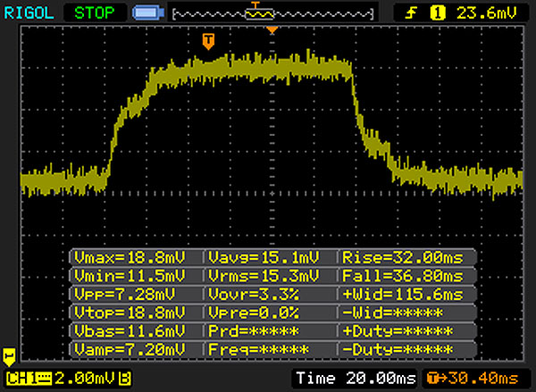The height and width of the screenshot is (392, 536).
Task: Click the Vovr=3.3% measurement
Action: click(x=254, y=295)
